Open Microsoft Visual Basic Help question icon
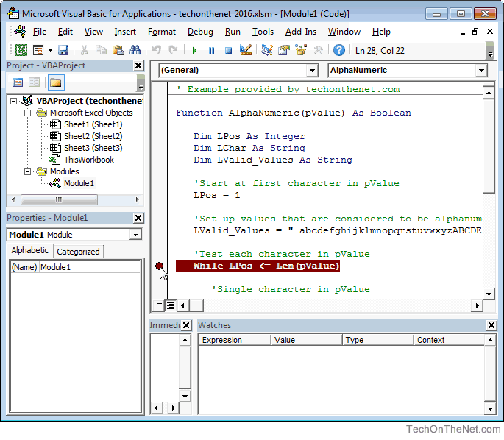This screenshot has width=504, height=440. click(x=339, y=50)
